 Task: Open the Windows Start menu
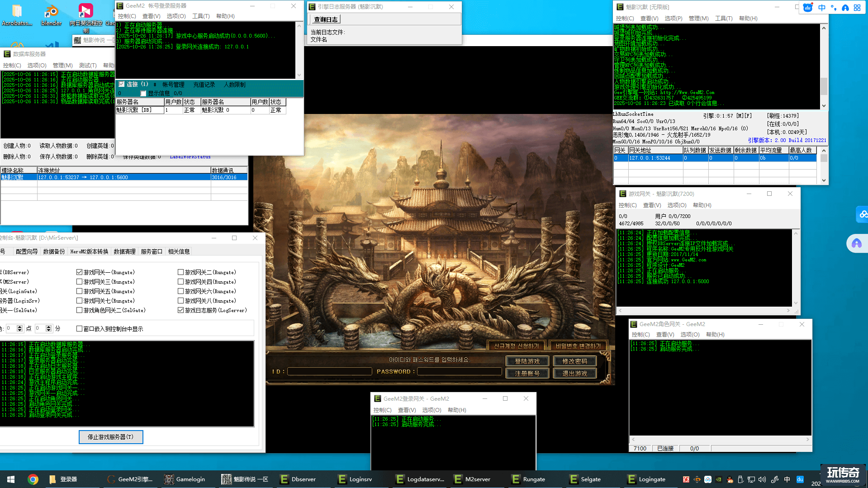pyautogui.click(x=11, y=479)
